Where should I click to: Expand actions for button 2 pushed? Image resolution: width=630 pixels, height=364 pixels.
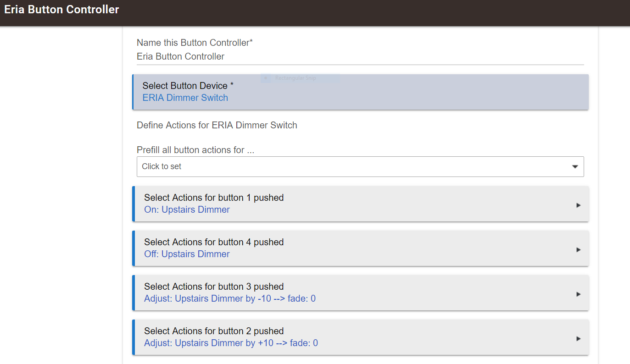point(360,337)
